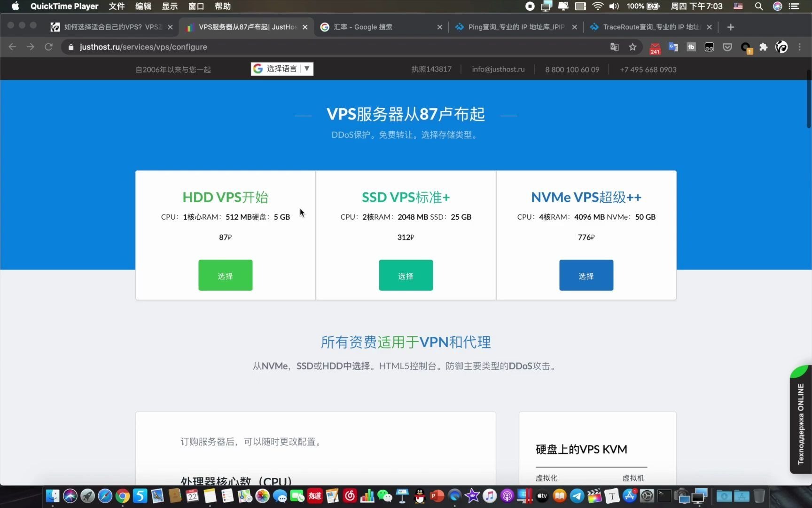
Task: Launch Telegram from the Dock
Action: [576, 496]
